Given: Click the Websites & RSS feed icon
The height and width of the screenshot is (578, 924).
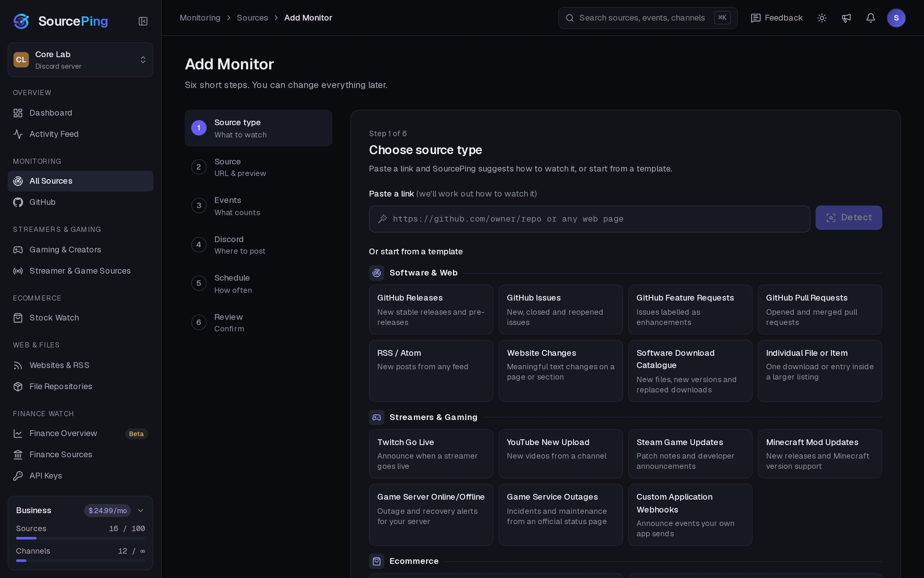Looking at the screenshot, I should [18, 365].
